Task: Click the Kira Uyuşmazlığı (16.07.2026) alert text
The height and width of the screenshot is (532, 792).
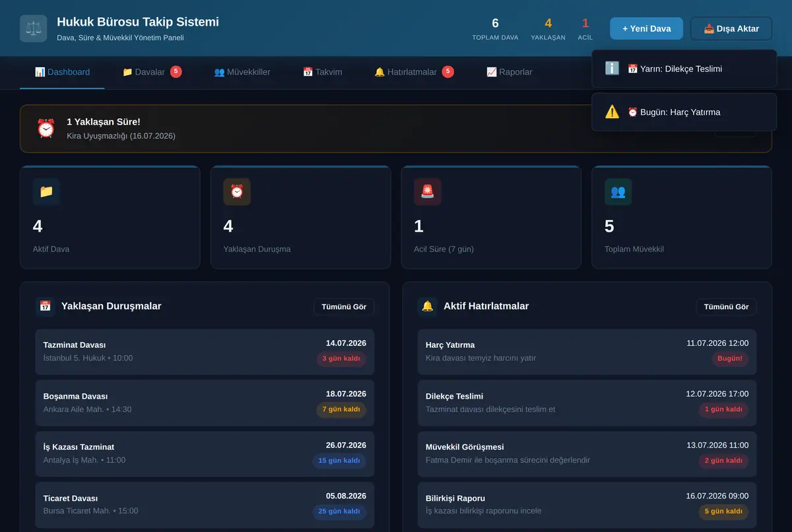Action: tap(121, 136)
